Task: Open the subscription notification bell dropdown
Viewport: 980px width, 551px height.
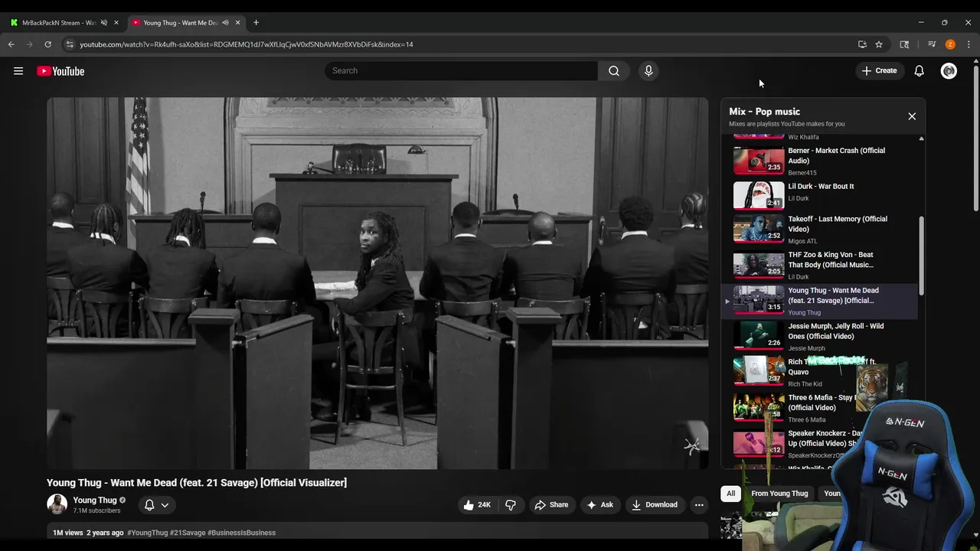Action: coord(156,505)
